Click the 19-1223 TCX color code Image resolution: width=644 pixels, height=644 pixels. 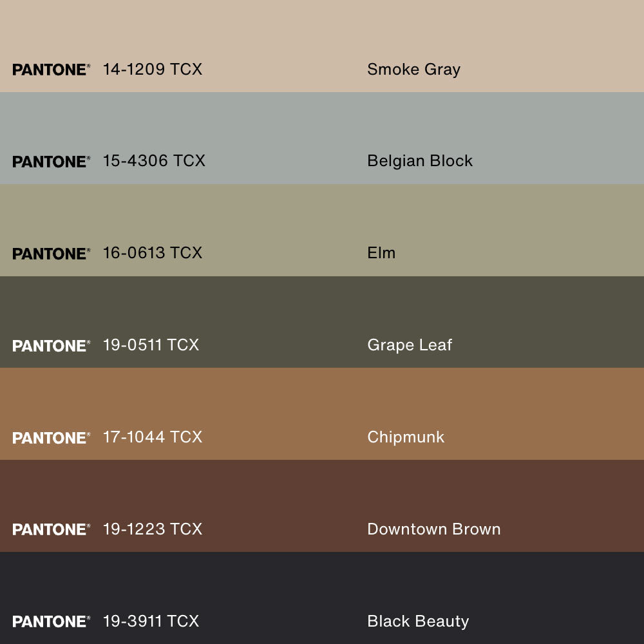point(153,529)
